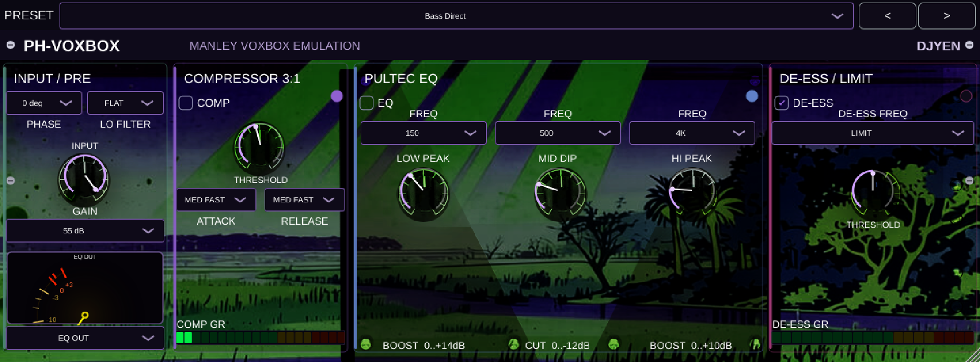Open the GAIN 55 dB dropdown
The image size is (980, 362).
click(85, 230)
